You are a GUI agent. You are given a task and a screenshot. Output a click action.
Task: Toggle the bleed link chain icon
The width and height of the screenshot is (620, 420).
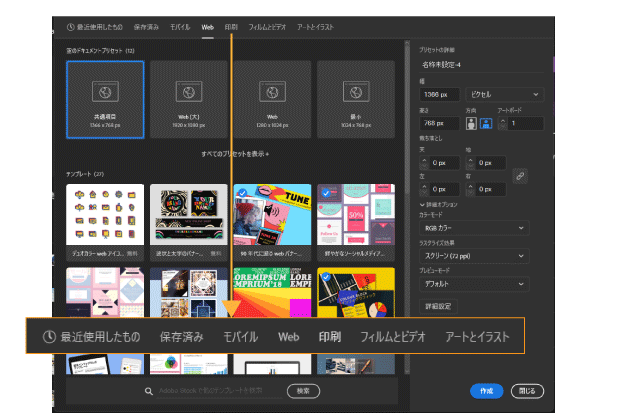[519, 176]
